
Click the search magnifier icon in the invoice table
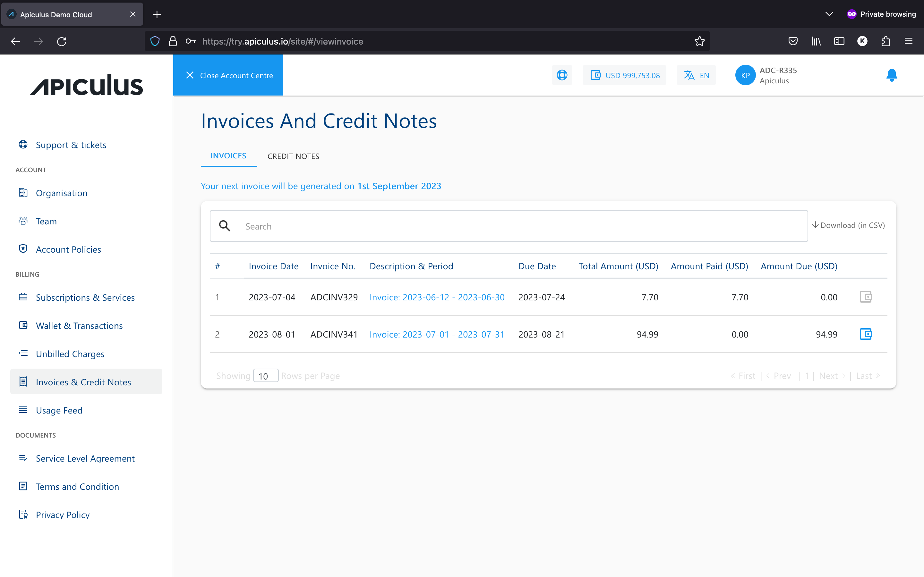point(225,226)
